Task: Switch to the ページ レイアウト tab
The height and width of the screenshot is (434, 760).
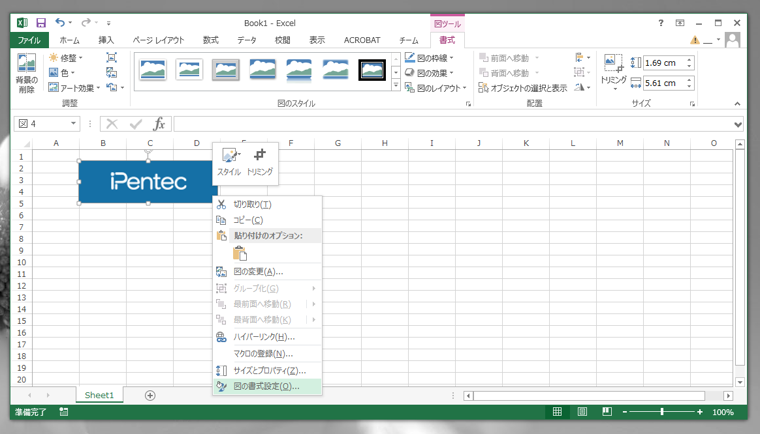Action: [158, 40]
